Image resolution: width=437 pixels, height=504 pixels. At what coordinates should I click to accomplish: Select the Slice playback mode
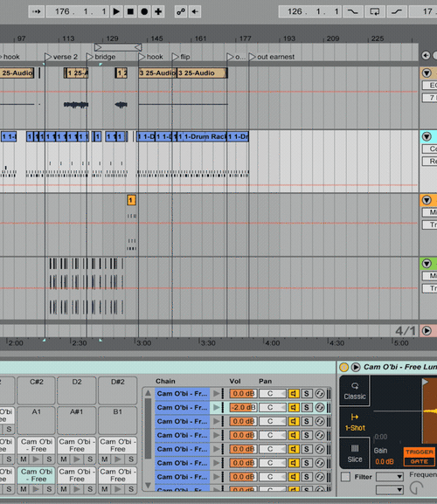[355, 453]
